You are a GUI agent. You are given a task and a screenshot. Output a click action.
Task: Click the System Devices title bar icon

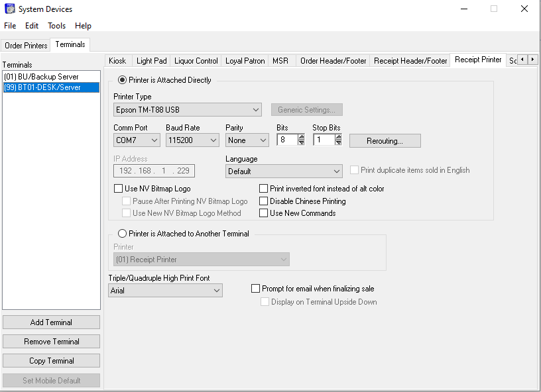[x=8, y=9]
